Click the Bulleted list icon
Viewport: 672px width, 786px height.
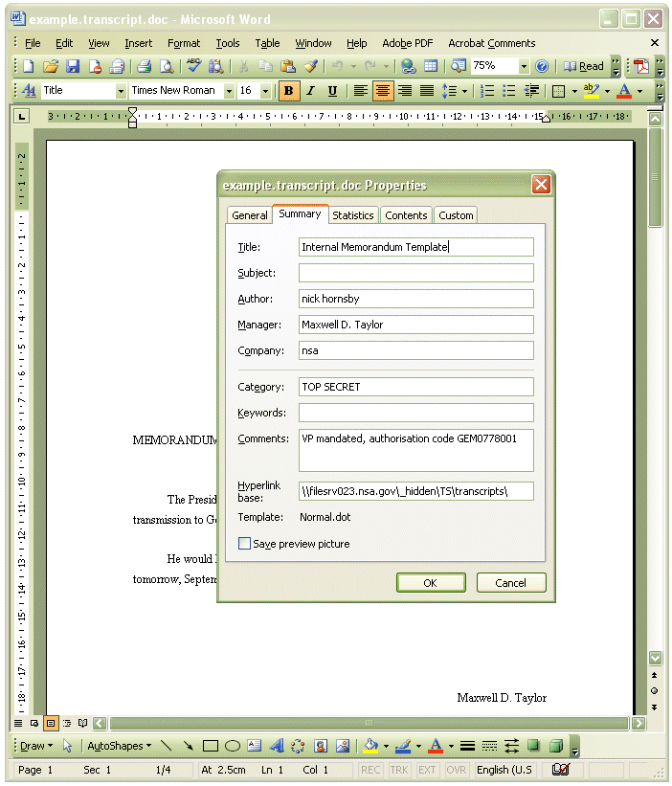(509, 91)
